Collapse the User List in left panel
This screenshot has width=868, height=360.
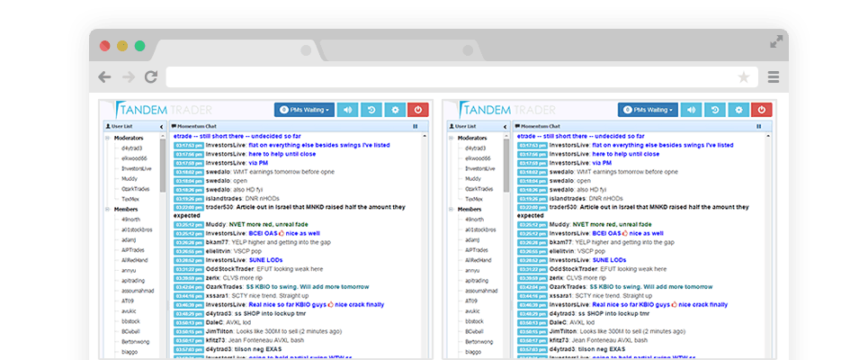[x=162, y=126]
